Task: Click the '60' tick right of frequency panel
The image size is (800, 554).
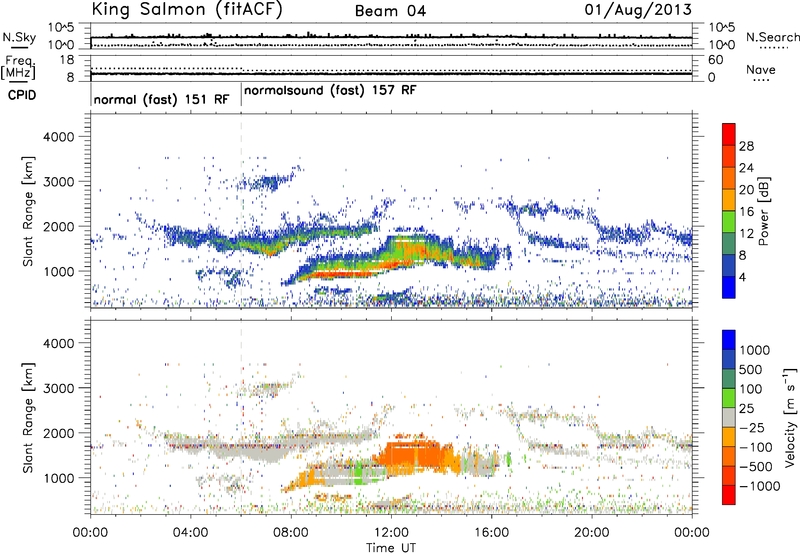Action: [x=715, y=60]
